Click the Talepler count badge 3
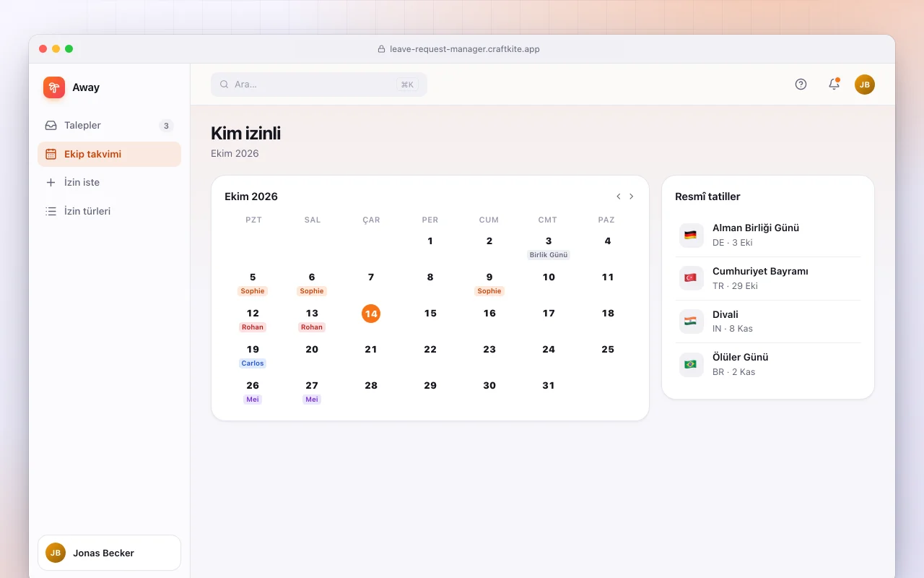 (166, 126)
